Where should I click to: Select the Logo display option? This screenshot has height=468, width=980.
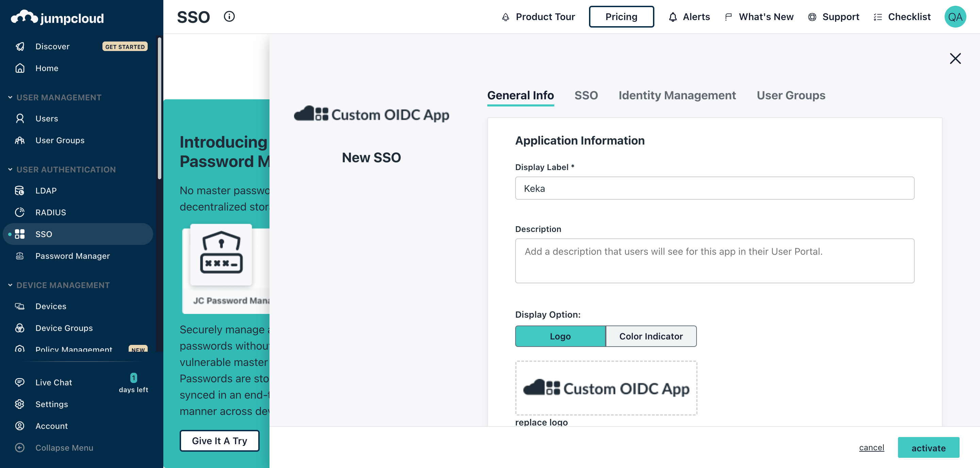click(x=560, y=336)
